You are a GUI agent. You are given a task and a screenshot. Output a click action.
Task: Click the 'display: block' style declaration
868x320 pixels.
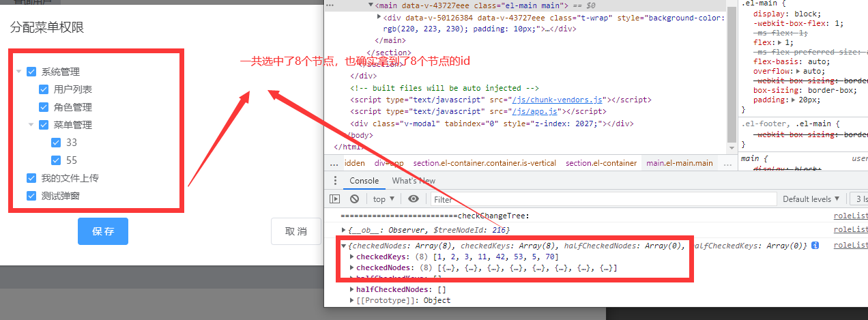click(x=787, y=14)
